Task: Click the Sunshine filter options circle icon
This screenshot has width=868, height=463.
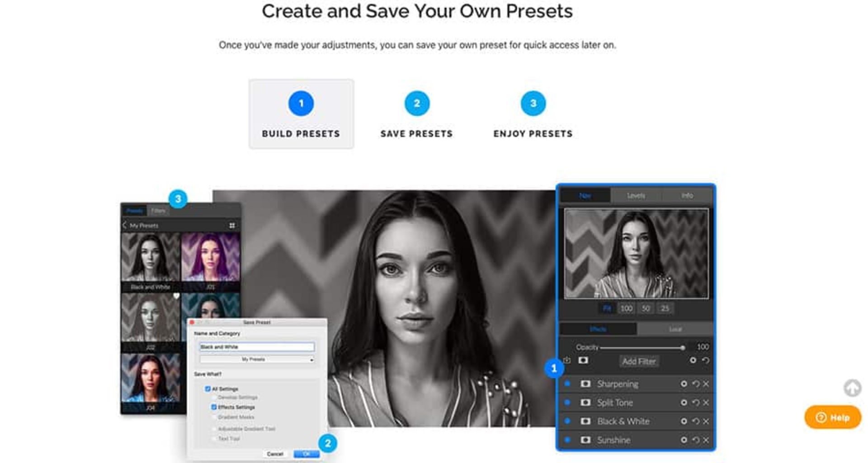Action: point(684,439)
